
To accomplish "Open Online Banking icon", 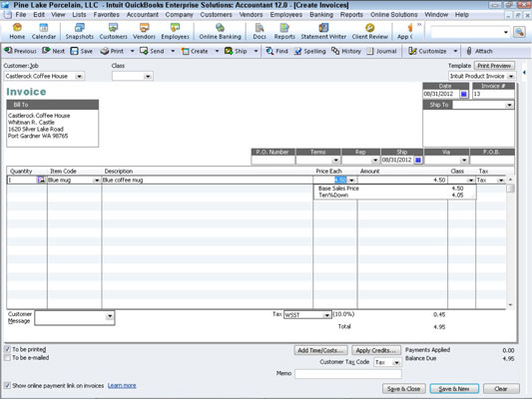I will click(x=220, y=28).
